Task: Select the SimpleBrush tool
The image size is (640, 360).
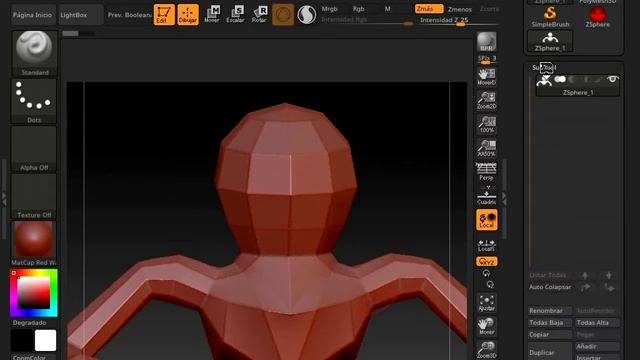Action: [x=550, y=17]
